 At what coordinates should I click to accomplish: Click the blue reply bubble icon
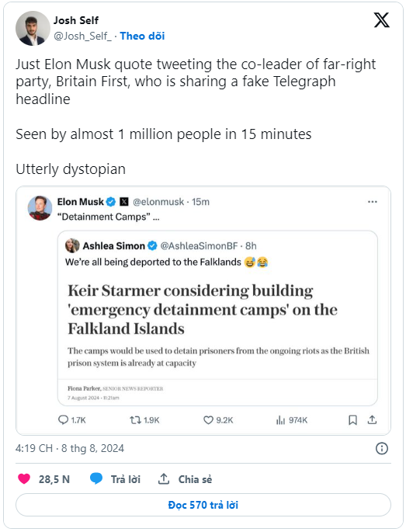click(96, 478)
